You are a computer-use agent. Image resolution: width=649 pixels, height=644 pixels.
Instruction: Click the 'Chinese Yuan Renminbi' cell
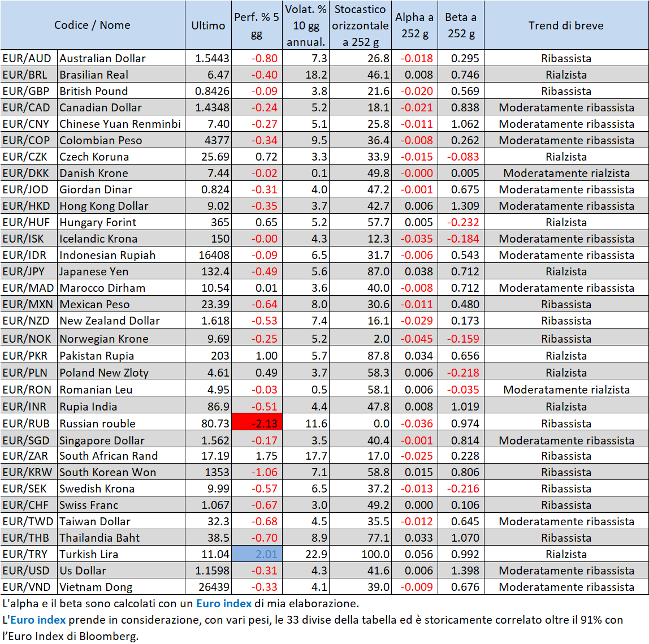122,124
